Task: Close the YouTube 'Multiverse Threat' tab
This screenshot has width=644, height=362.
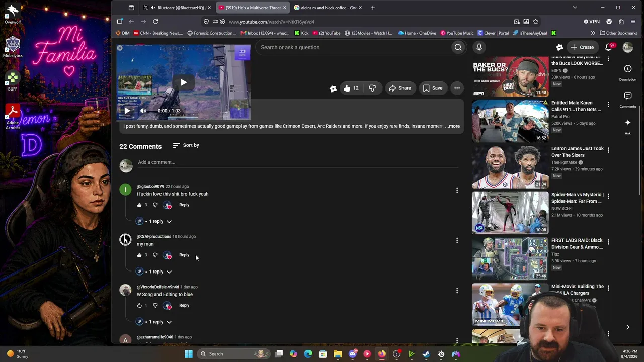Action: [285, 8]
